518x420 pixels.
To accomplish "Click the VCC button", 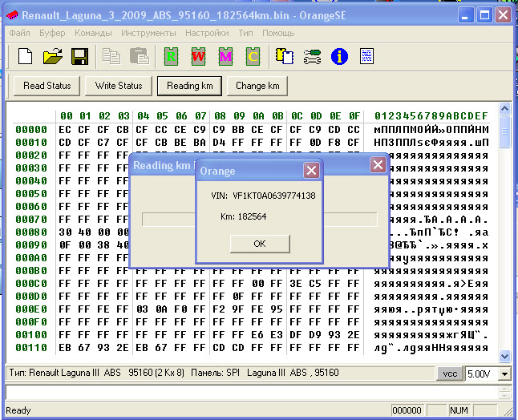I will (450, 374).
